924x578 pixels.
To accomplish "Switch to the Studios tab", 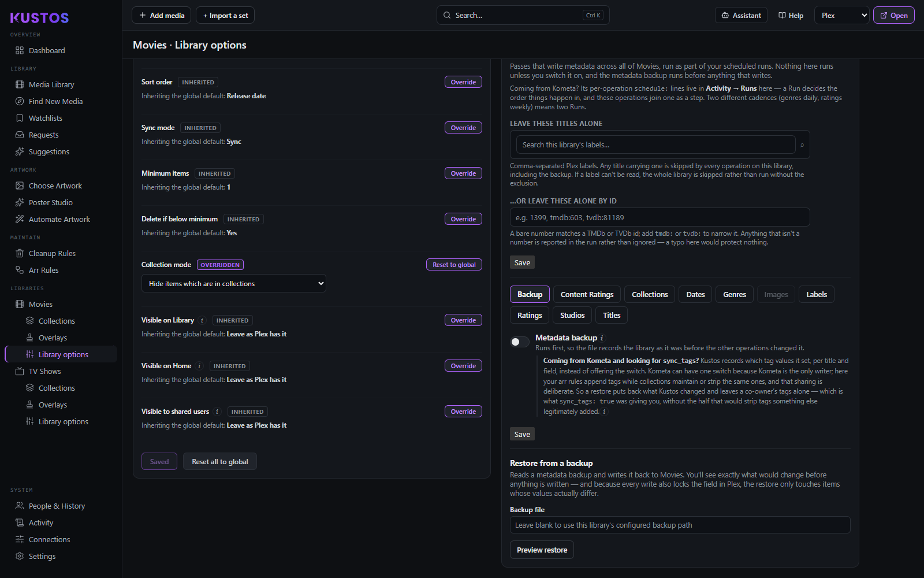I will click(572, 315).
